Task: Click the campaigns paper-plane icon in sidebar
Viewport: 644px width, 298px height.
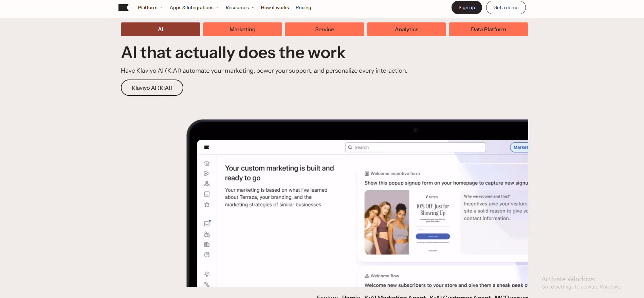Action: (207, 173)
